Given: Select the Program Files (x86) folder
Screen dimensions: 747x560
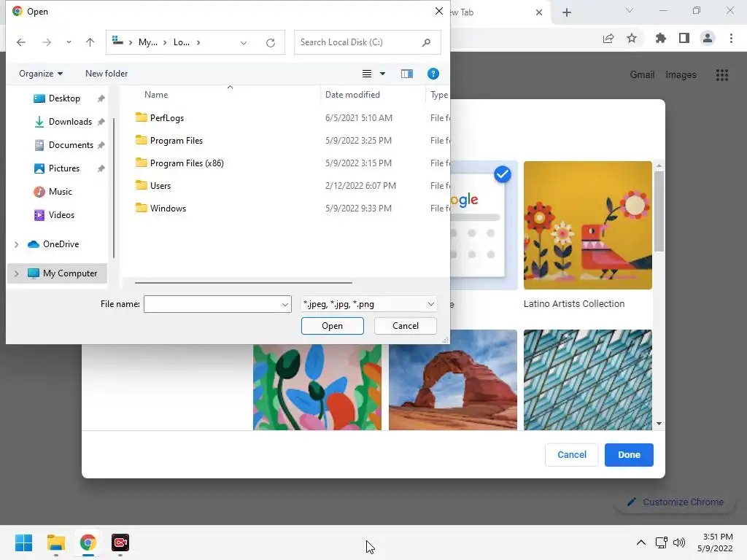Looking at the screenshot, I should 187,163.
